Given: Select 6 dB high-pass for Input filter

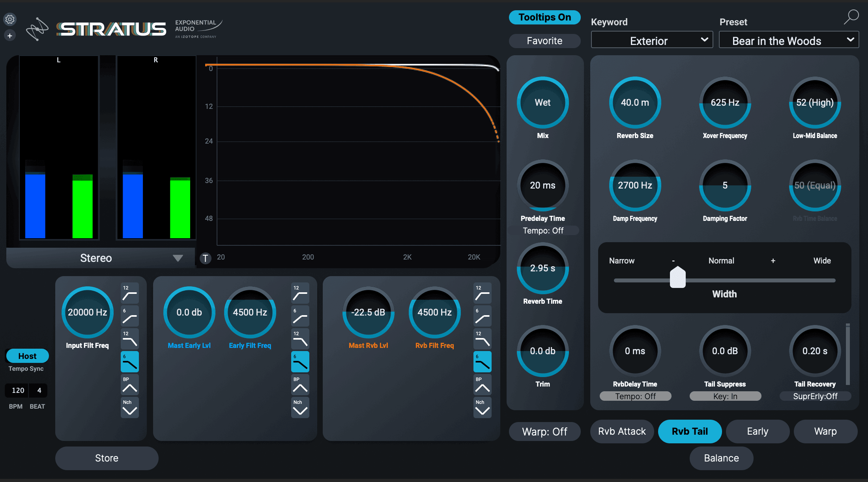Looking at the screenshot, I should [129, 316].
